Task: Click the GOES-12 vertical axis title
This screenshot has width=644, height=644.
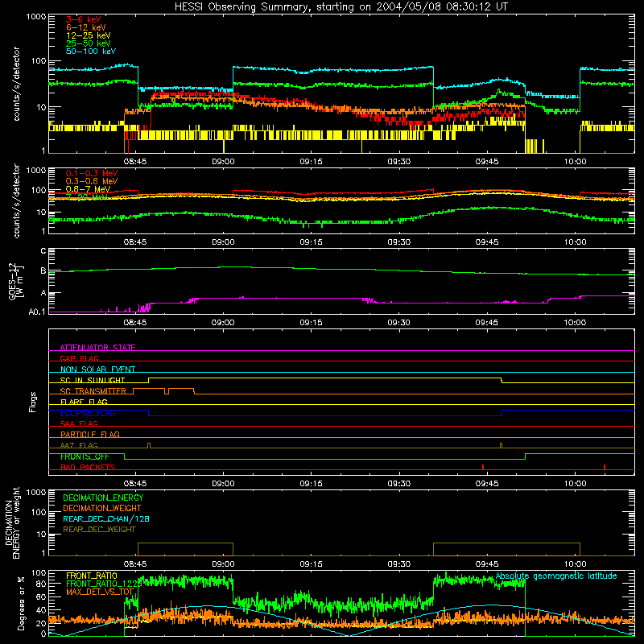Action: pos(15,281)
